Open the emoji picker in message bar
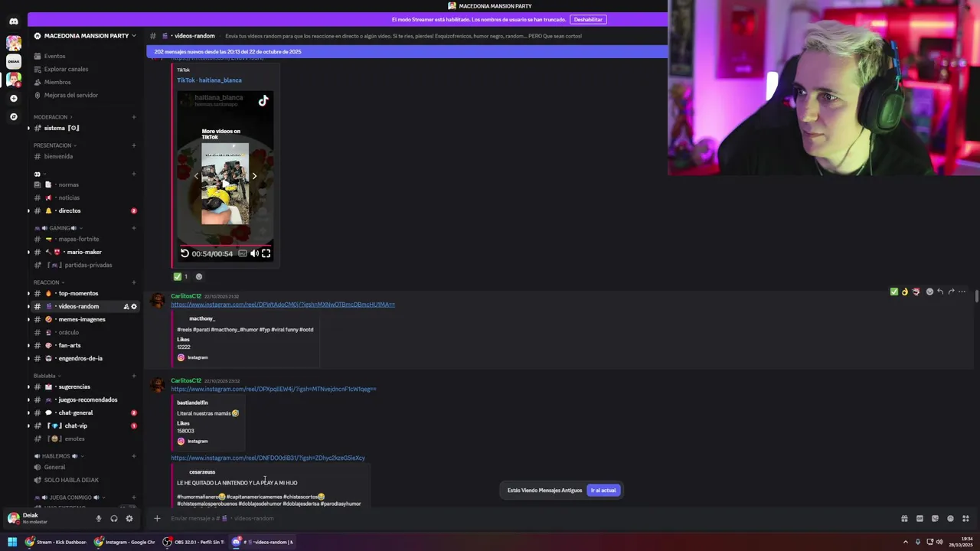 pyautogui.click(x=950, y=518)
